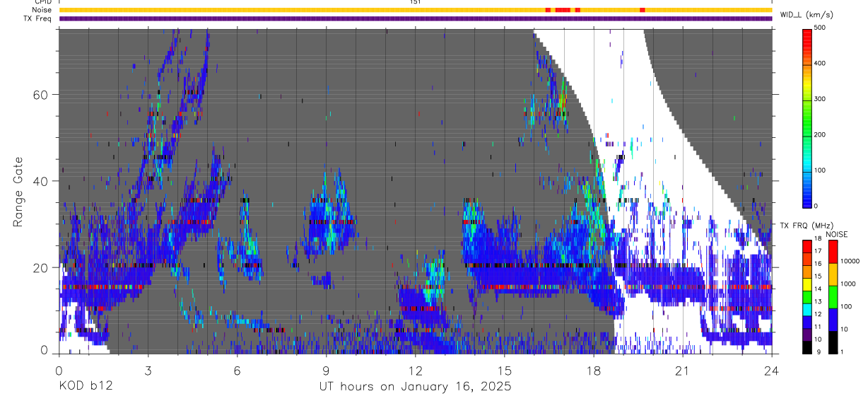The image size is (868, 401).
Task: Select the UT hours axis tick "15"
Action: coord(505,370)
